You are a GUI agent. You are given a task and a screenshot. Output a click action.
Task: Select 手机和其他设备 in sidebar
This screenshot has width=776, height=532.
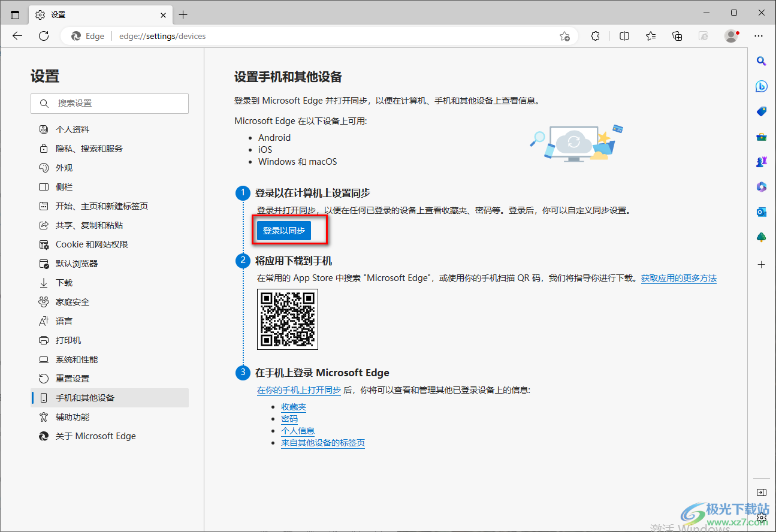coord(110,398)
